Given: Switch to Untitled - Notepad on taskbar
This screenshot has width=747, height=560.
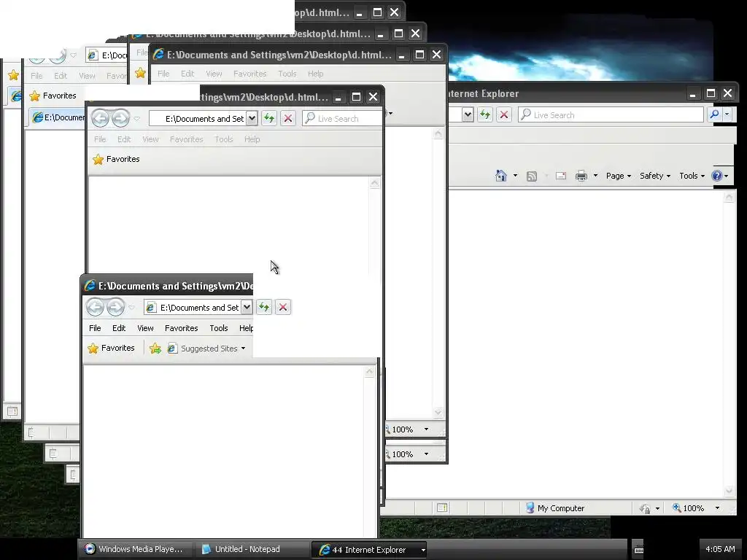Looking at the screenshot, I should pyautogui.click(x=252, y=549).
